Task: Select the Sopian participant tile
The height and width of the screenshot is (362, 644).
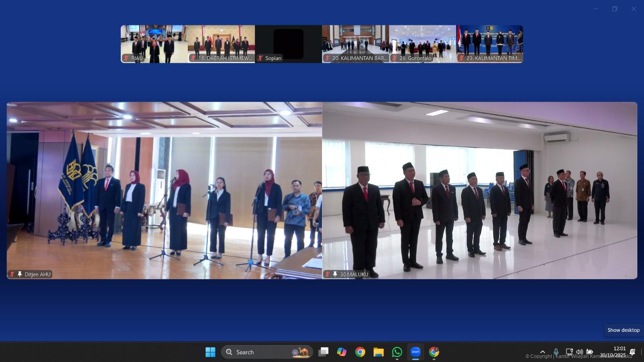Action: pos(288,44)
